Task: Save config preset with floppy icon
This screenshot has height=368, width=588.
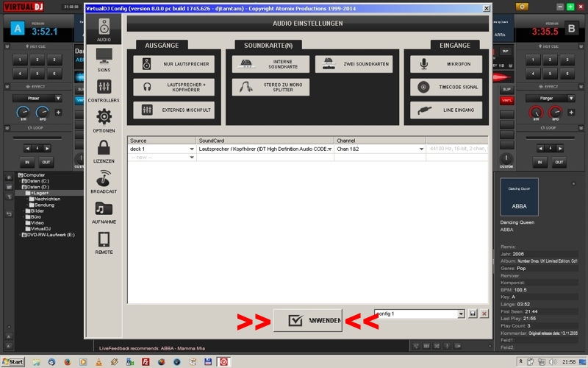Action: point(473,314)
